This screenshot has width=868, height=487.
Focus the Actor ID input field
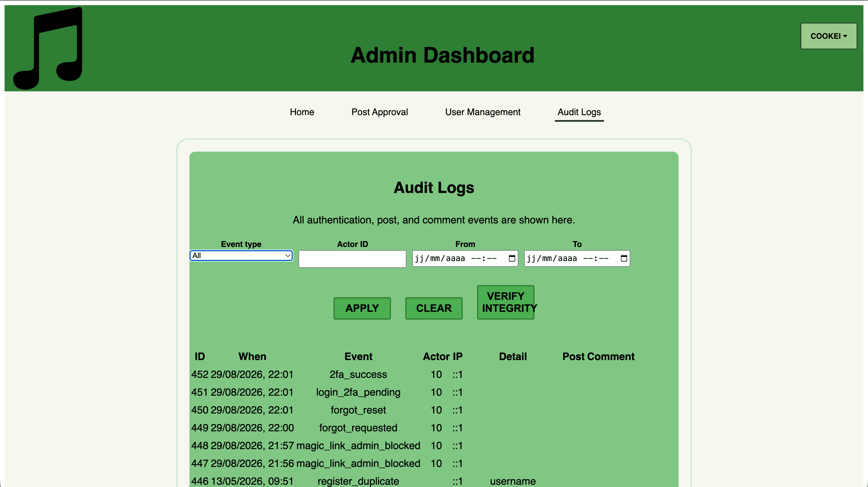[352, 259]
